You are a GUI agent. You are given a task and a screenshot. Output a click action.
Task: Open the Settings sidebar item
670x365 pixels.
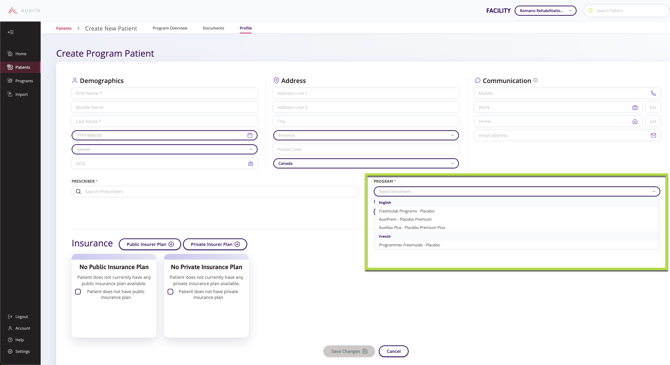[x=19, y=351]
